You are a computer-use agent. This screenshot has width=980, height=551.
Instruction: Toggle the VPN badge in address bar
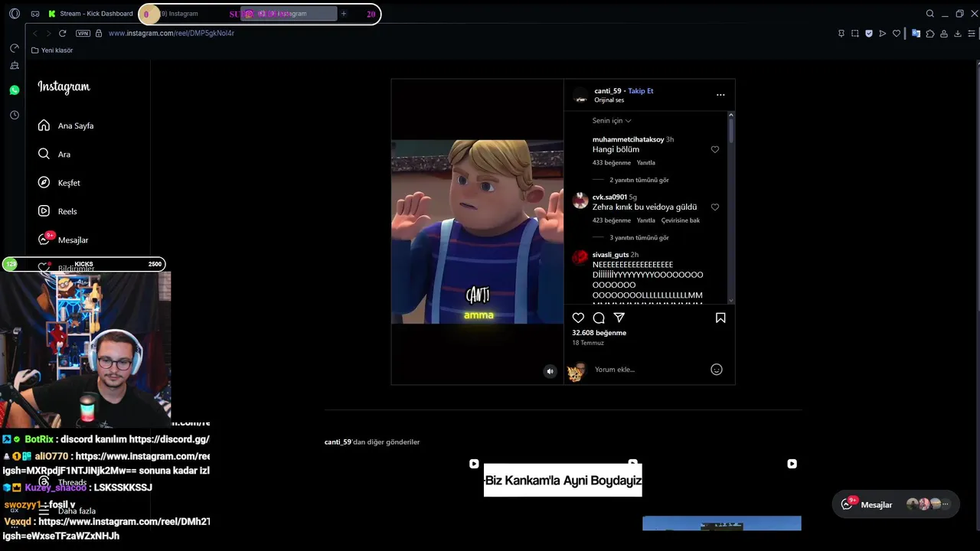point(83,34)
